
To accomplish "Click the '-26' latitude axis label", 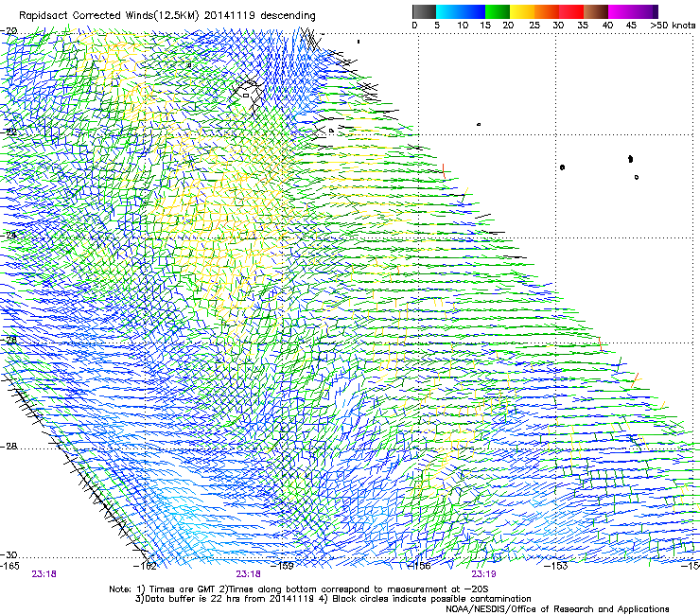I will click(9, 340).
